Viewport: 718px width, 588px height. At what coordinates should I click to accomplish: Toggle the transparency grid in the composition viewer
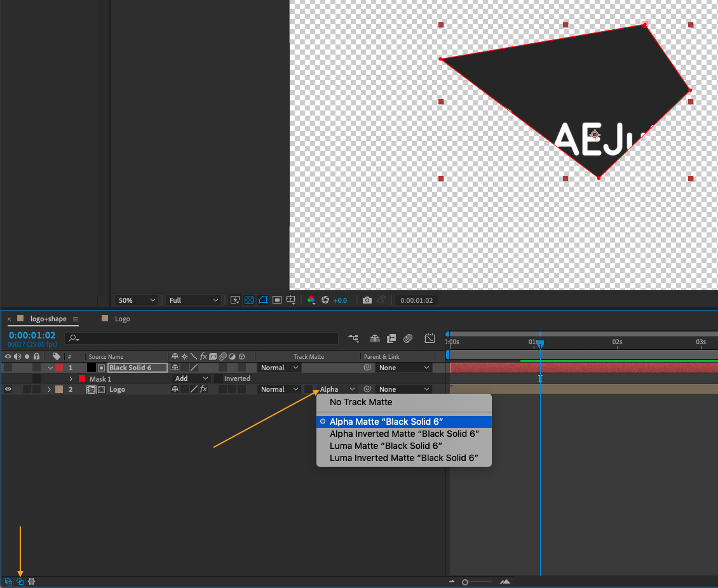pyautogui.click(x=249, y=300)
